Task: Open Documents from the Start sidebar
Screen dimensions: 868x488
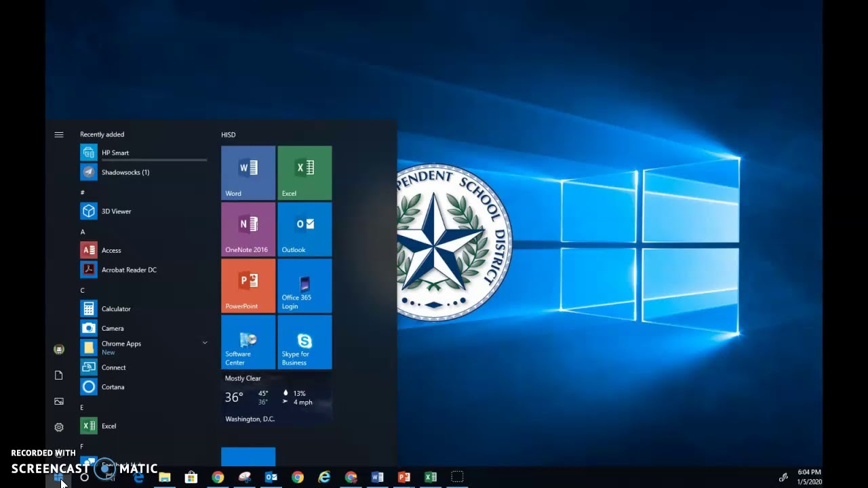Action: point(59,375)
